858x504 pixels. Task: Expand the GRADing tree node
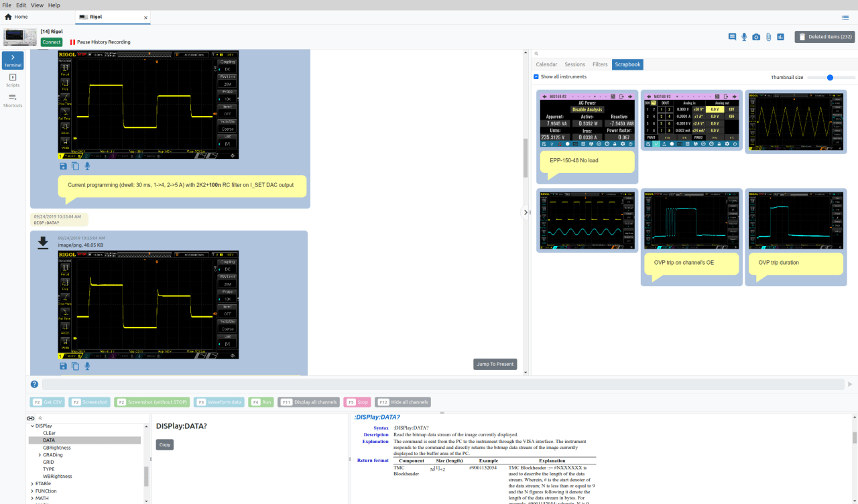click(x=40, y=454)
